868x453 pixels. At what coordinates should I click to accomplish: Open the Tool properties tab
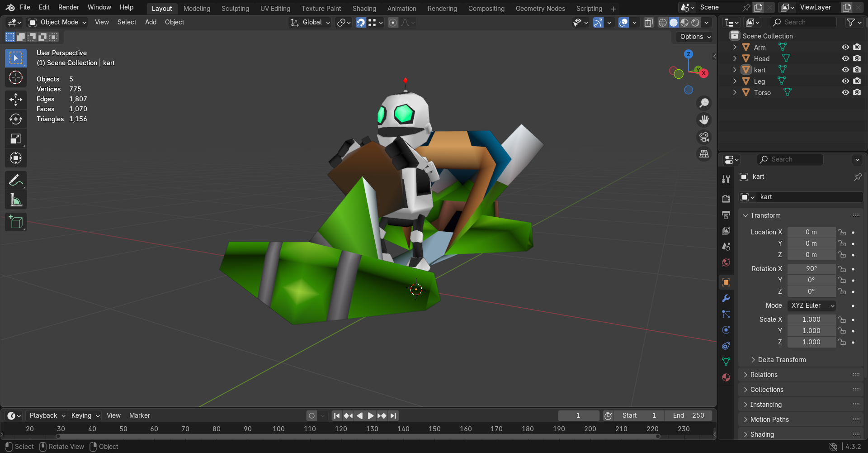[726, 179]
